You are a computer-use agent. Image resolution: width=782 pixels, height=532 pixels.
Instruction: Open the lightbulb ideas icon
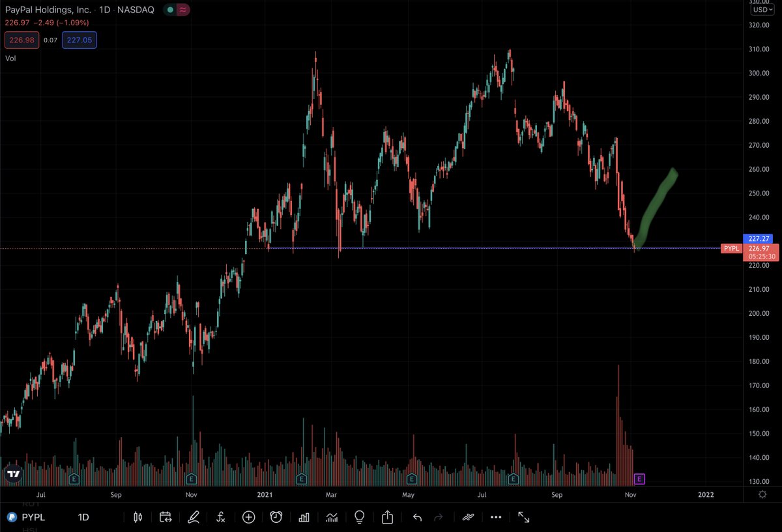click(359, 517)
